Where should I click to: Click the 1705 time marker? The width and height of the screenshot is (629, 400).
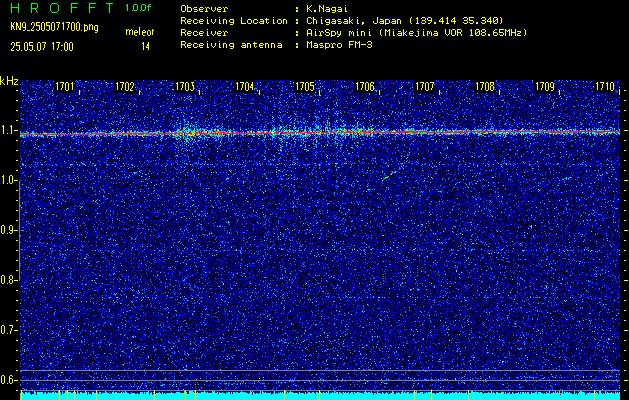coord(304,86)
